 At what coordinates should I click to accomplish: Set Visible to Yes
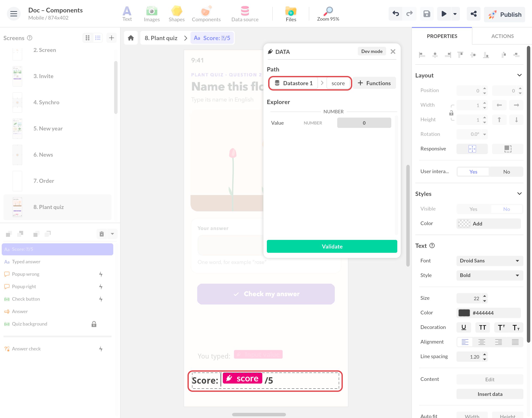473,209
